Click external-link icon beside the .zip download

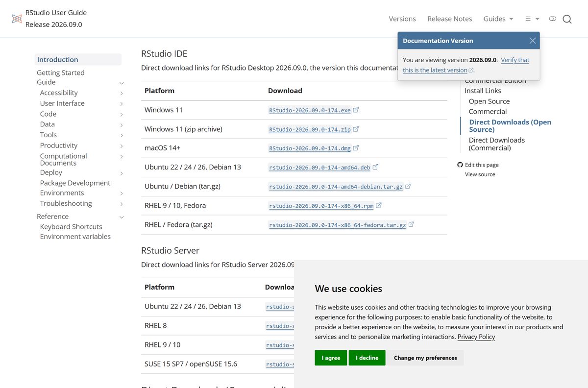(356, 129)
